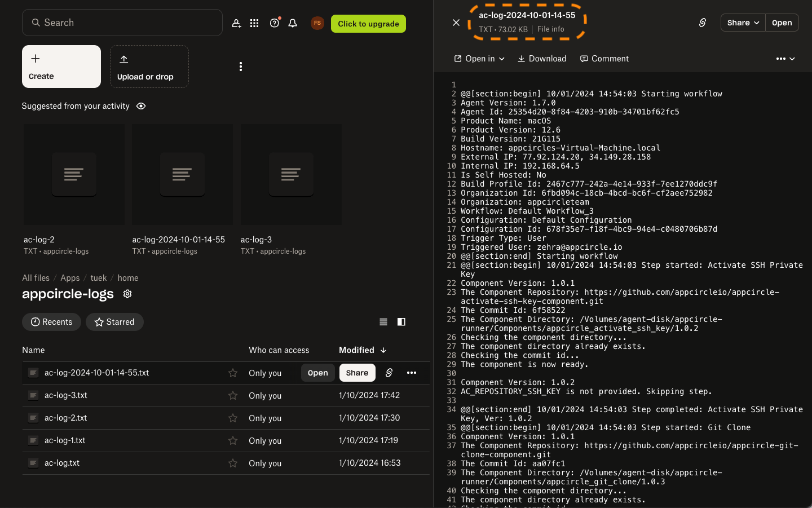This screenshot has width=812, height=508.
Task: Star ac-log.txt
Action: click(x=233, y=463)
